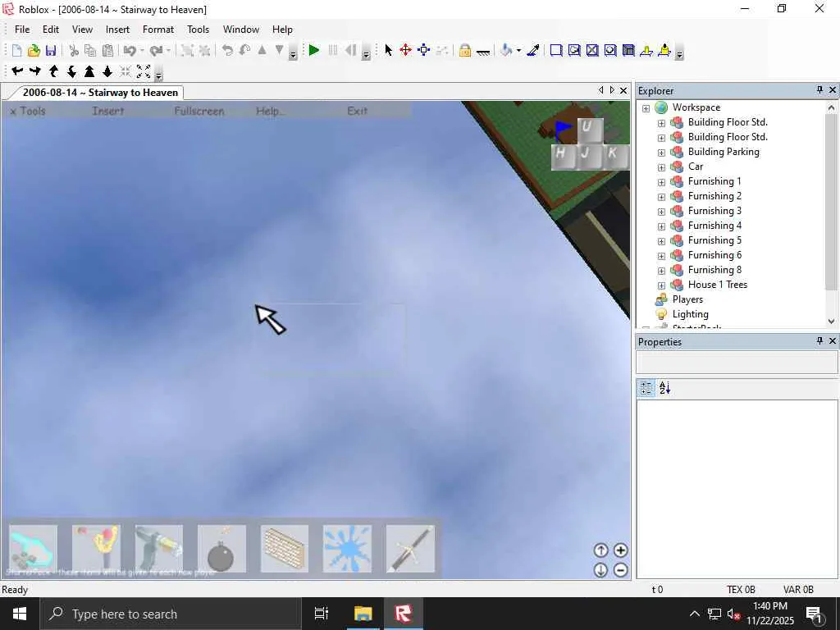Click the Save floppy disk icon
This screenshot has width=840, height=630.
coord(51,50)
